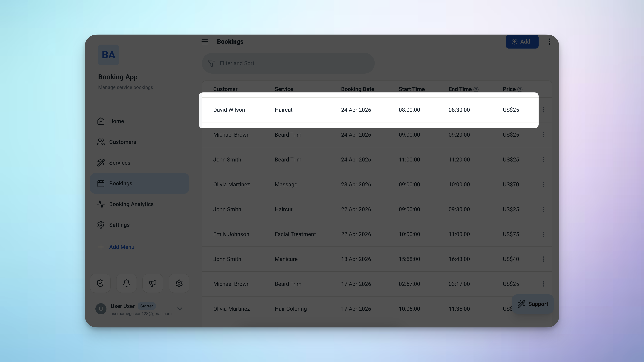The height and width of the screenshot is (362, 644).
Task: Select Bookings menu item
Action: click(x=139, y=184)
